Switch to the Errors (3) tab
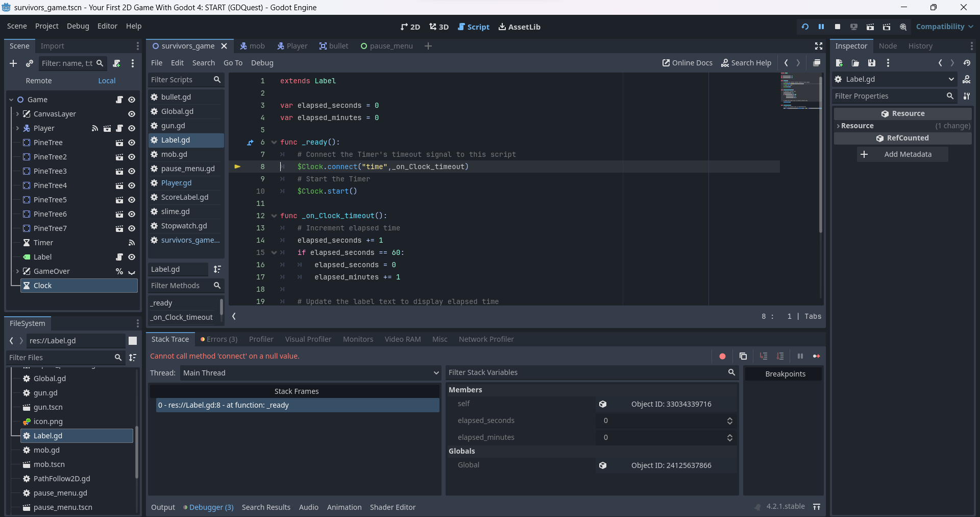The height and width of the screenshot is (517, 980). [219, 339]
